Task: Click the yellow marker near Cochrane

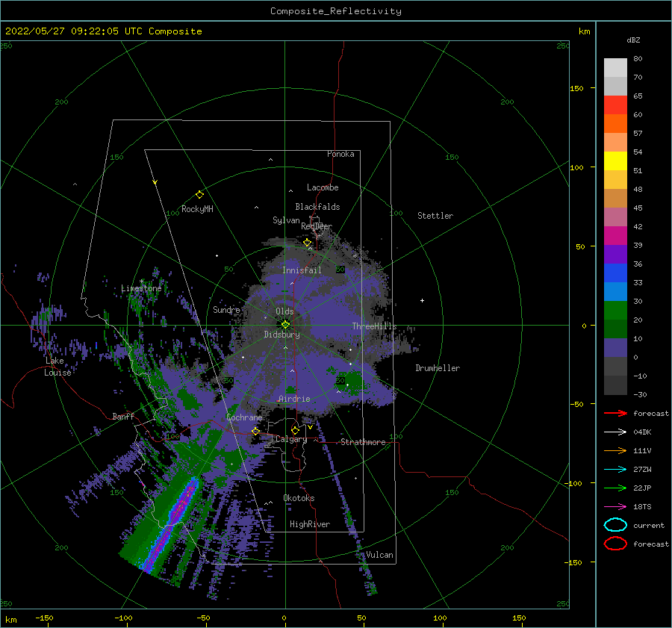Action: (x=255, y=431)
